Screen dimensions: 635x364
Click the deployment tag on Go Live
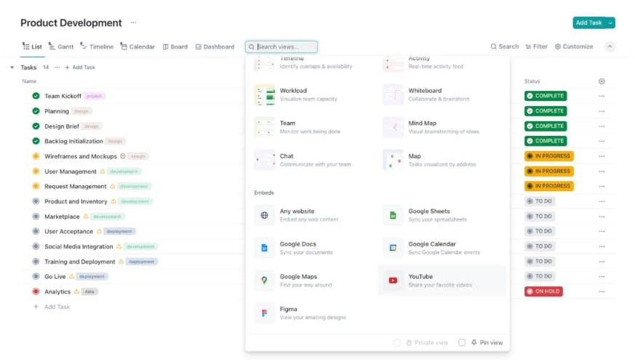tap(92, 277)
